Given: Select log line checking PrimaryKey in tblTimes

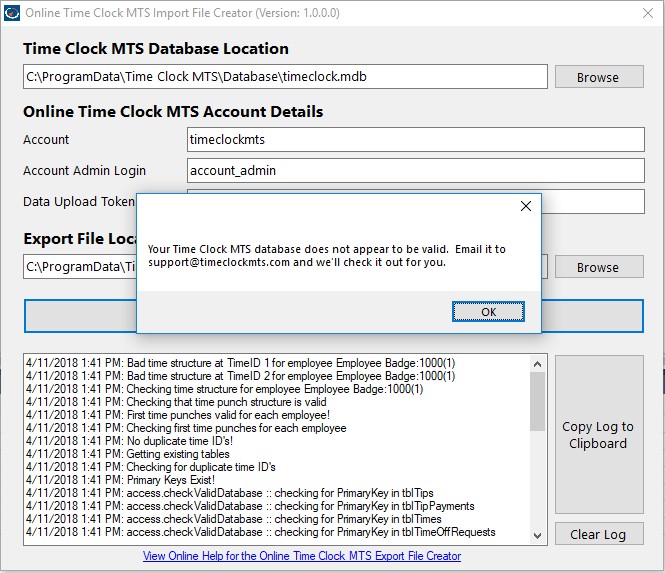Looking at the screenshot, I should pos(234,519).
